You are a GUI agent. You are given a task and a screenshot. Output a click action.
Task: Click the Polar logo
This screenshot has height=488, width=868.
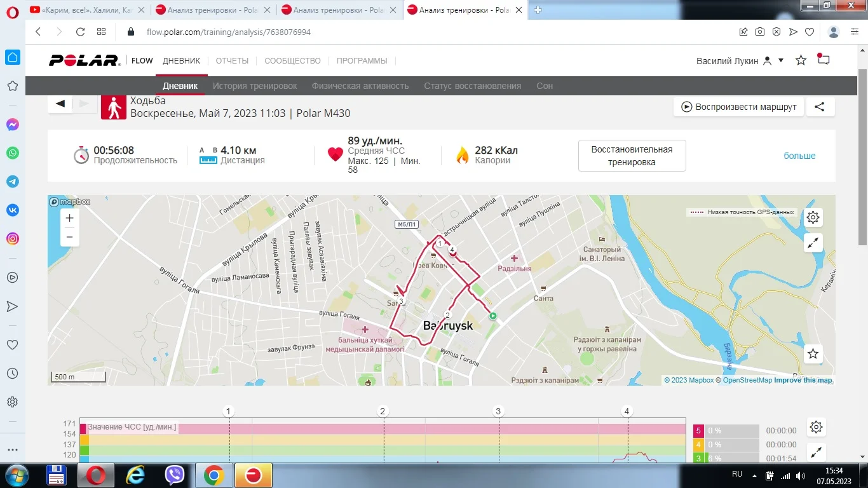coord(85,61)
